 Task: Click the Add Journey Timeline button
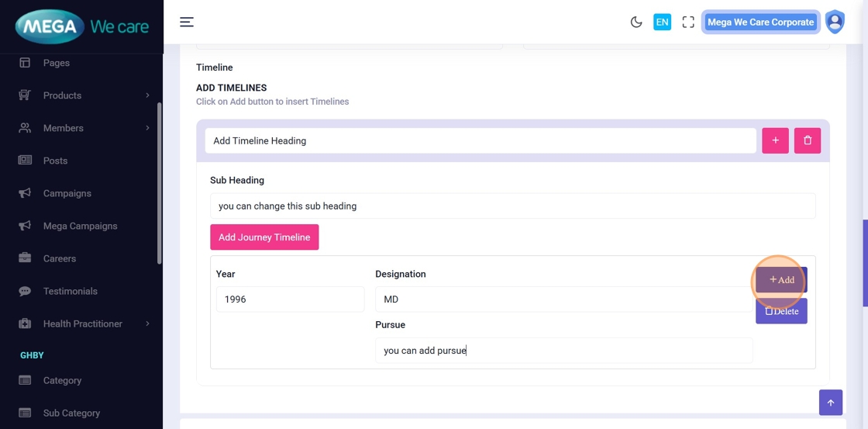pyautogui.click(x=264, y=237)
